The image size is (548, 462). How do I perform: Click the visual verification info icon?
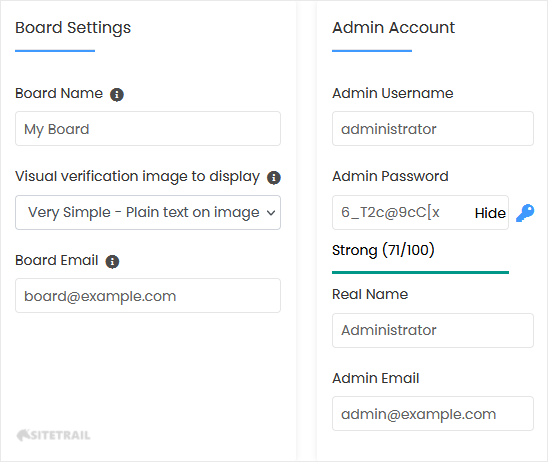coord(274,178)
